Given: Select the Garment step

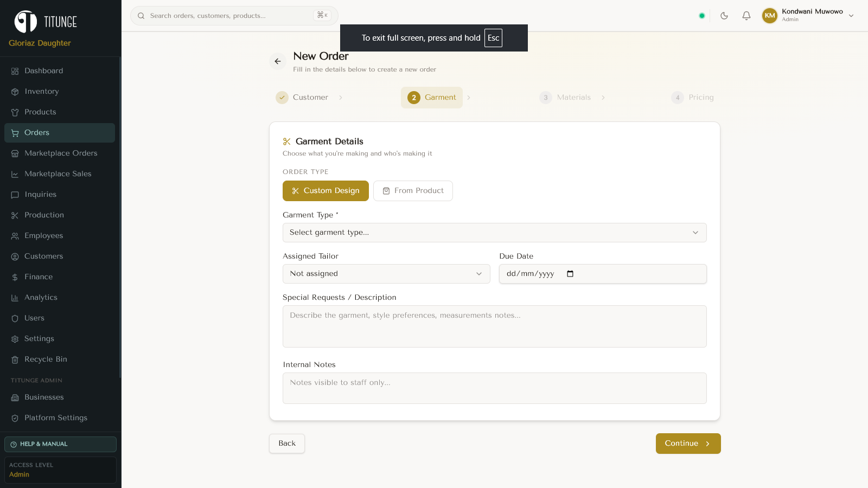Looking at the screenshot, I should pos(432,98).
